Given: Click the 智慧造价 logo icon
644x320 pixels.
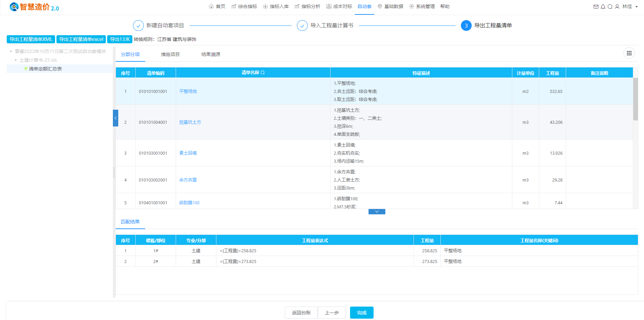Looking at the screenshot, I should point(14,7).
